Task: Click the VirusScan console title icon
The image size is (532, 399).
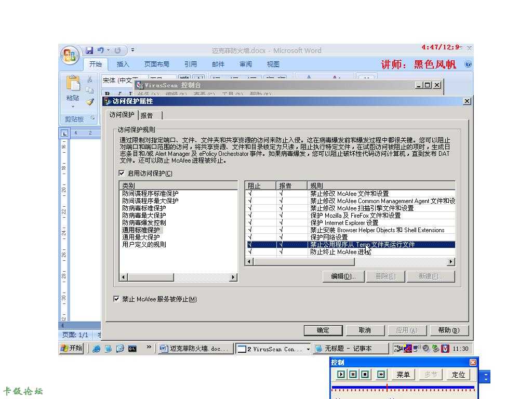Action: 140,85
